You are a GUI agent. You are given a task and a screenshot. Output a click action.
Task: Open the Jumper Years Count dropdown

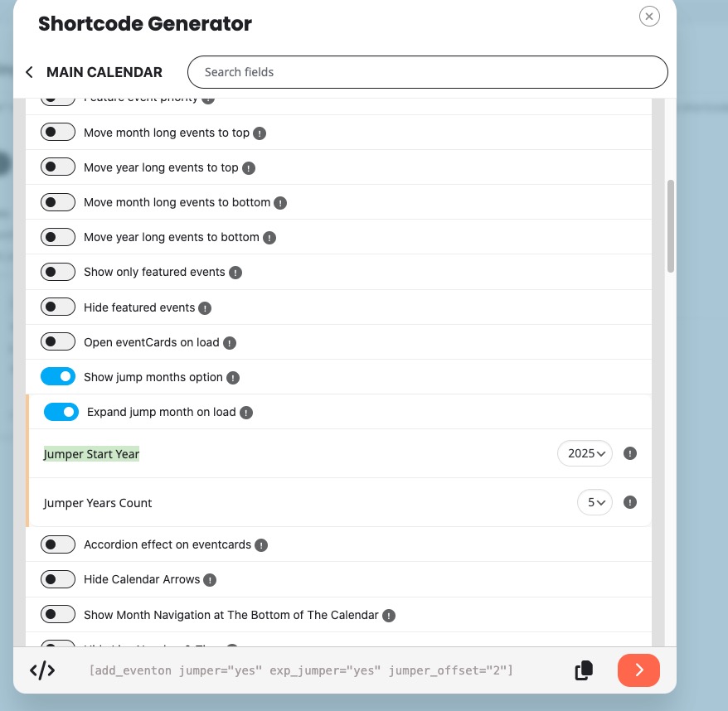pos(595,502)
